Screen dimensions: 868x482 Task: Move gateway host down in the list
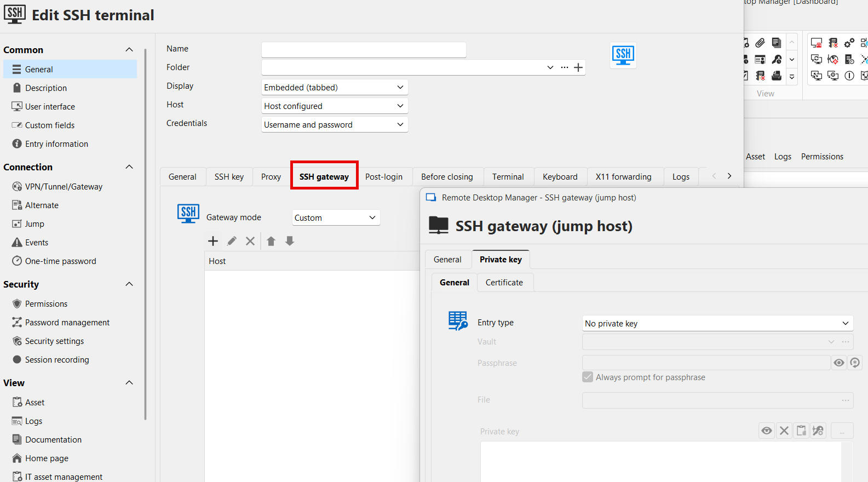click(x=290, y=241)
